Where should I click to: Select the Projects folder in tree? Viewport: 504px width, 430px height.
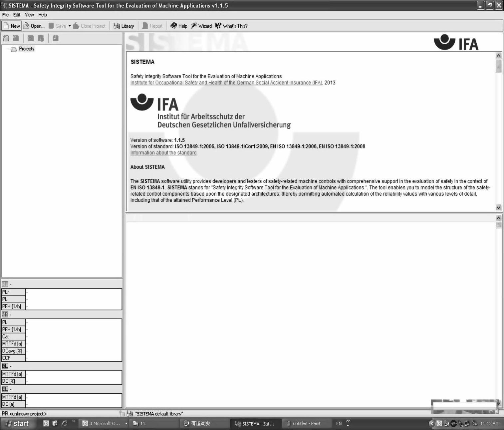pos(26,49)
